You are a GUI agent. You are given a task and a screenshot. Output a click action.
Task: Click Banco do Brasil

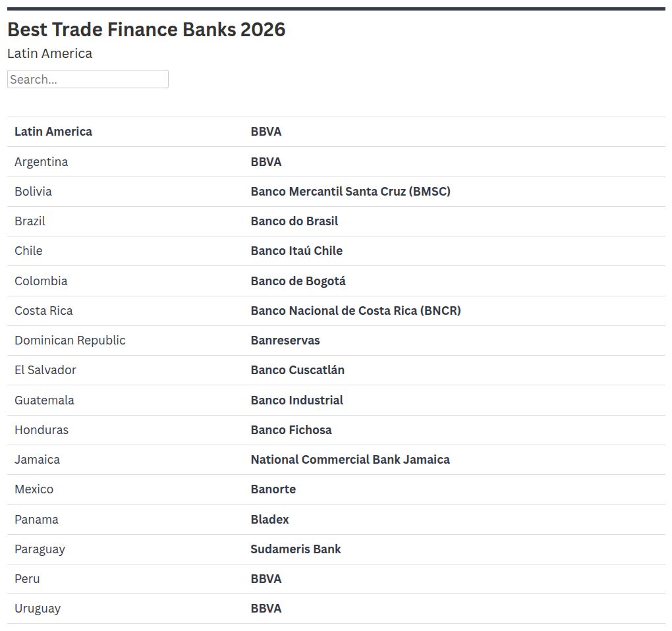tap(294, 221)
